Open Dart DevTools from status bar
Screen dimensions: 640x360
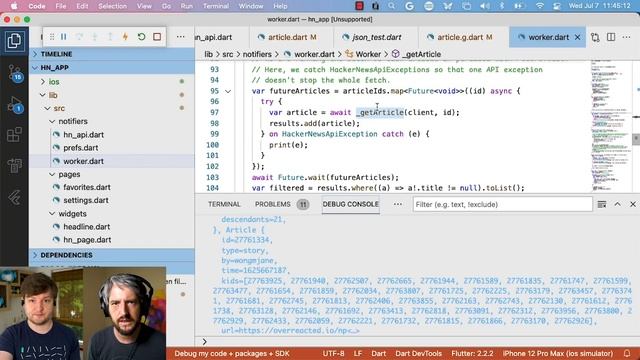[x=418, y=353]
